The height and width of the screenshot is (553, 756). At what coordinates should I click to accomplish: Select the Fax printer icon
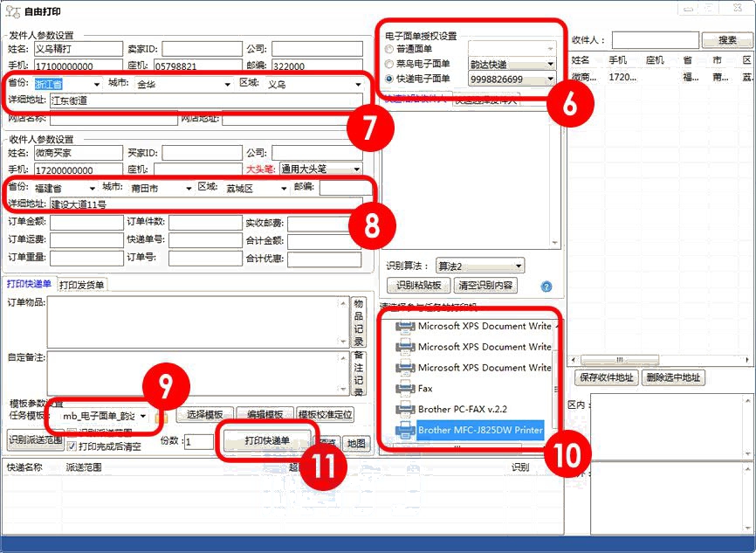[405, 388]
